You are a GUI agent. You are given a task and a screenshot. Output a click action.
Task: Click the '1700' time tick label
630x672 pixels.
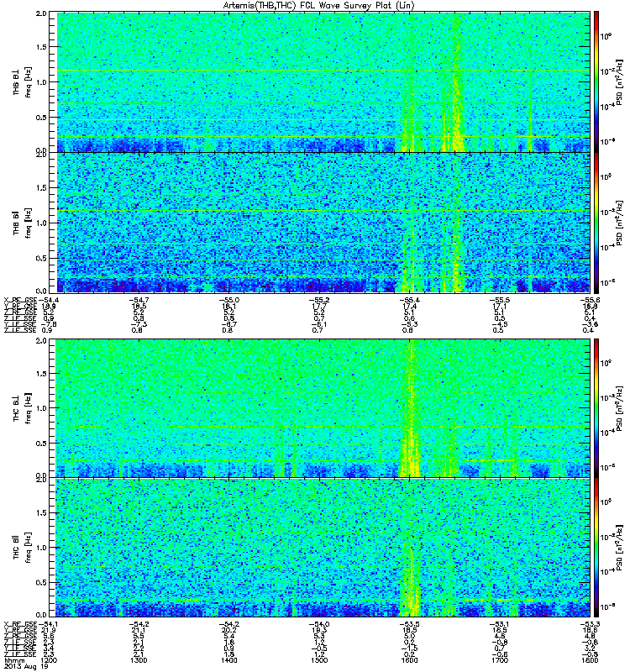(x=500, y=660)
